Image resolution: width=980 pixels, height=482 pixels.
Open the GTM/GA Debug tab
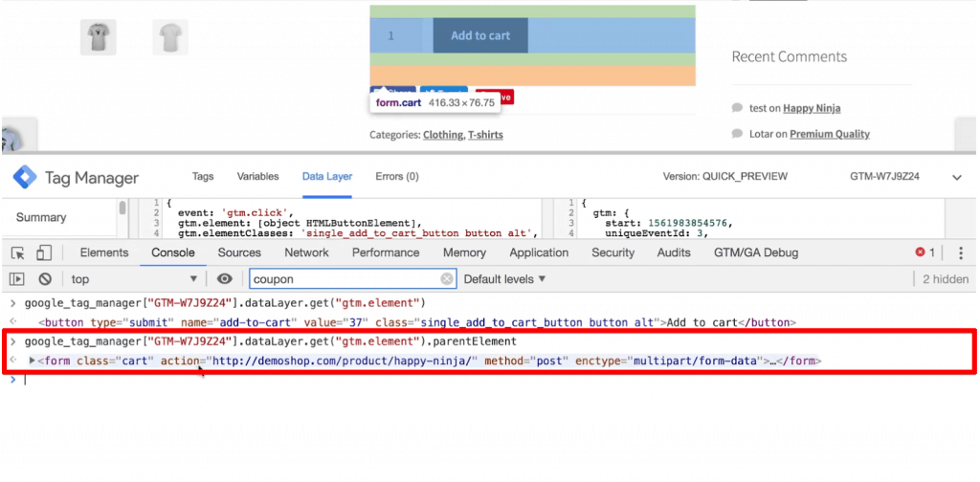pyautogui.click(x=756, y=252)
